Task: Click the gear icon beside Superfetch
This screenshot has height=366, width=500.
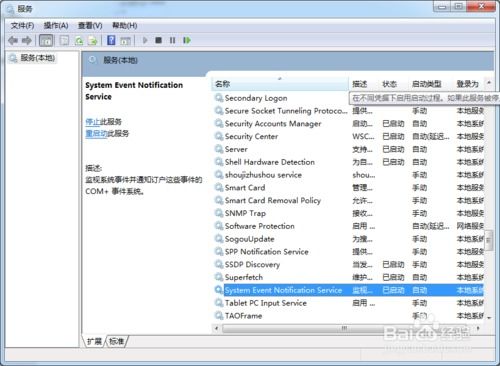Action: (219, 277)
